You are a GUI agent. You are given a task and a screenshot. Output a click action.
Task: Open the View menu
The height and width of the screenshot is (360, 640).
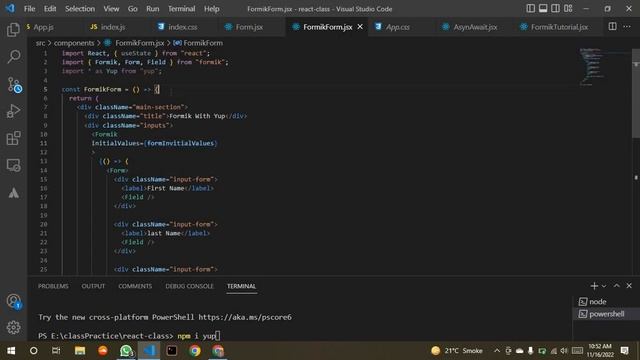[111, 9]
